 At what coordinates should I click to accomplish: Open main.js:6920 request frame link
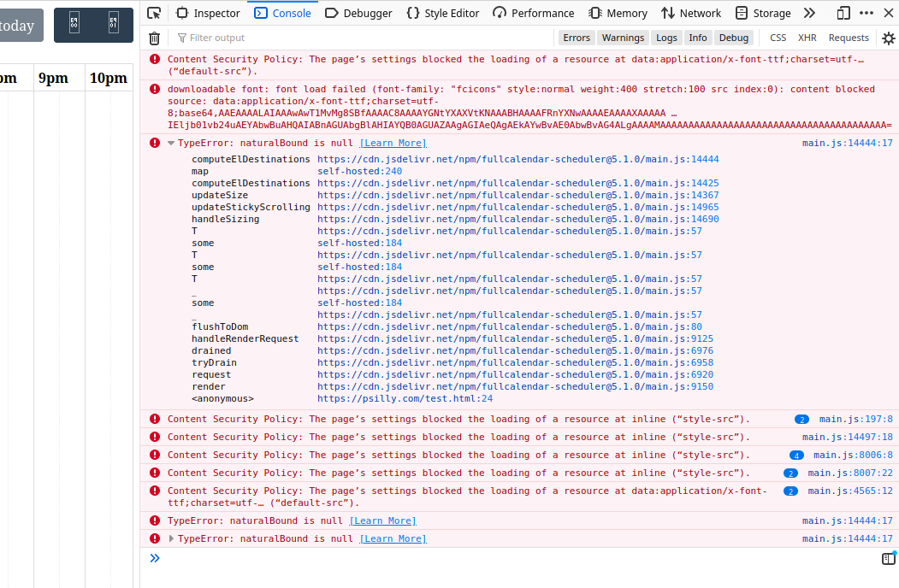click(x=515, y=375)
